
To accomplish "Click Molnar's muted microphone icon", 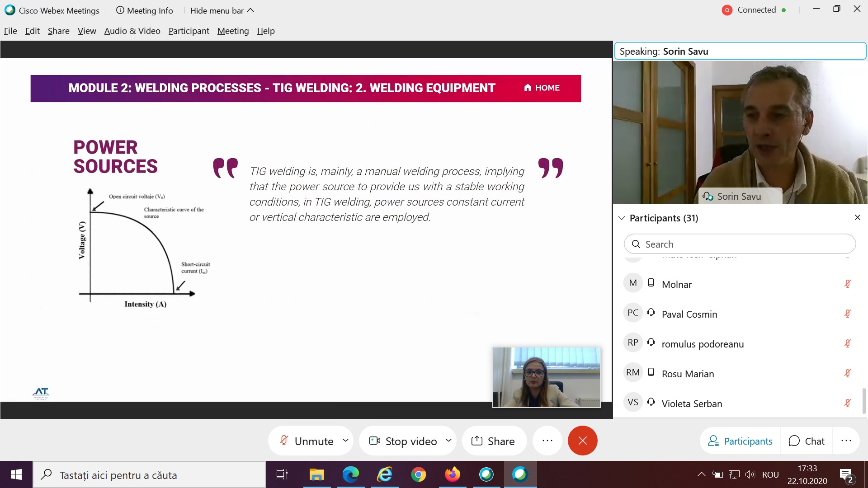I will [847, 284].
